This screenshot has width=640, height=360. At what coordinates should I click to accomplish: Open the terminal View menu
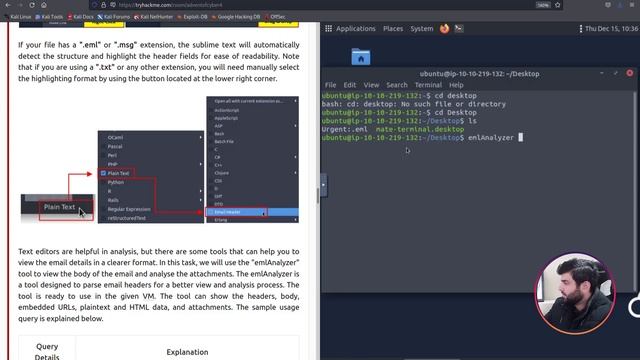pos(371,85)
